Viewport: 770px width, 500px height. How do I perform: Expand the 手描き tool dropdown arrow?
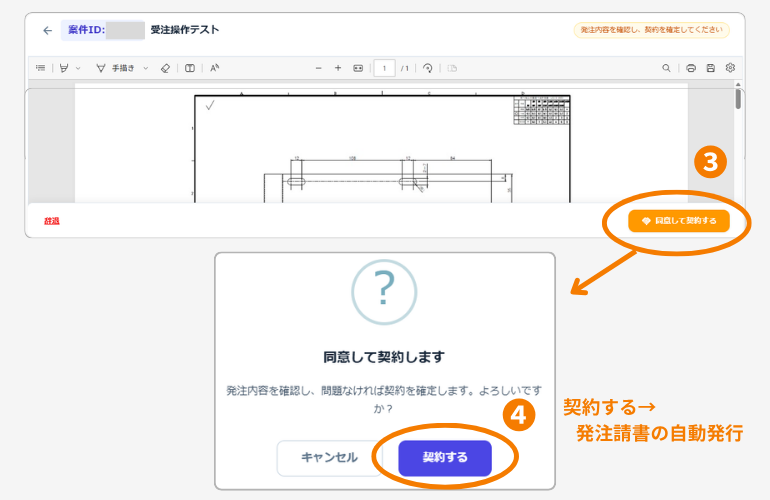coord(145,68)
